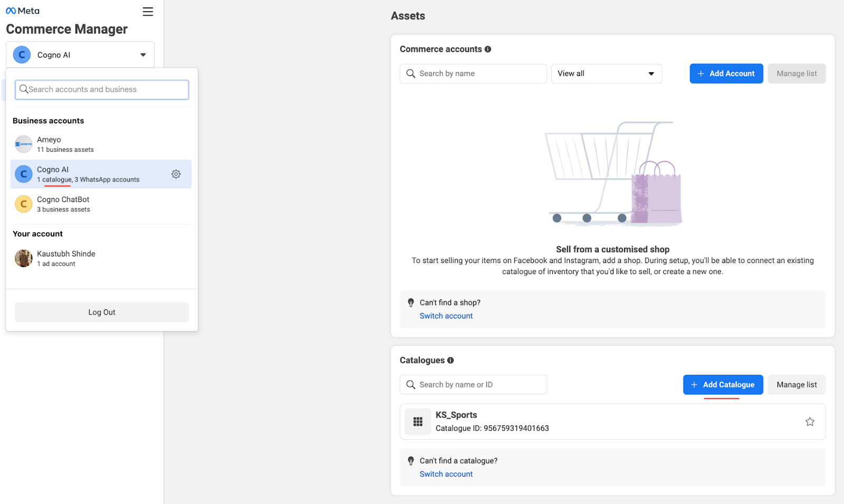Click the blue Cogno AI avatar in accounts list
The height and width of the screenshot is (504, 844).
[23, 174]
